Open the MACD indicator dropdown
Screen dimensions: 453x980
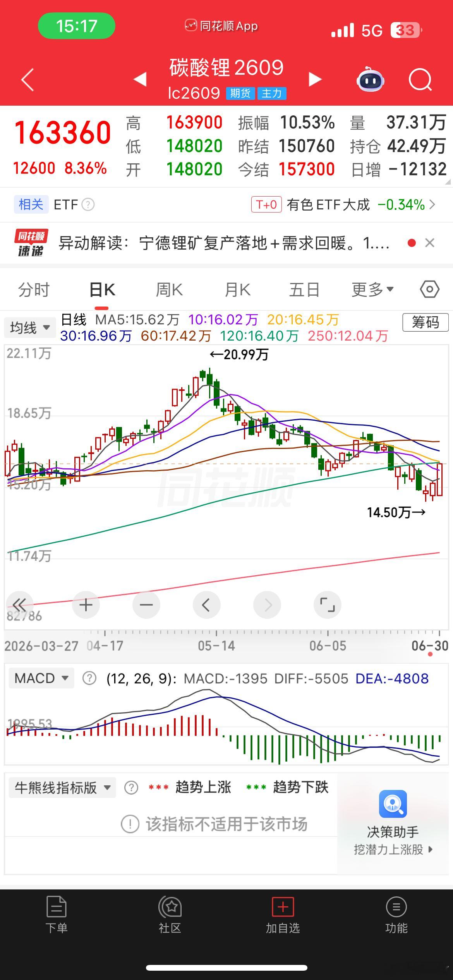click(x=41, y=678)
